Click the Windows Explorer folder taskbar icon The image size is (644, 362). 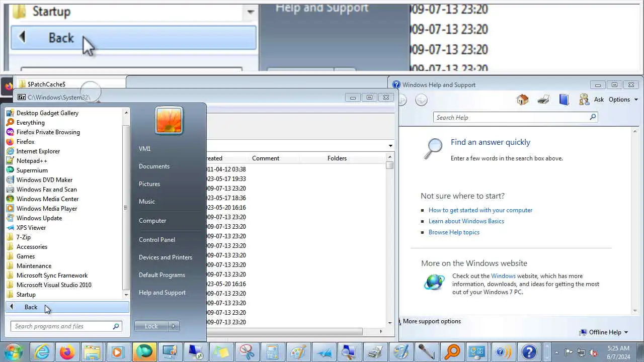pyautogui.click(x=93, y=352)
